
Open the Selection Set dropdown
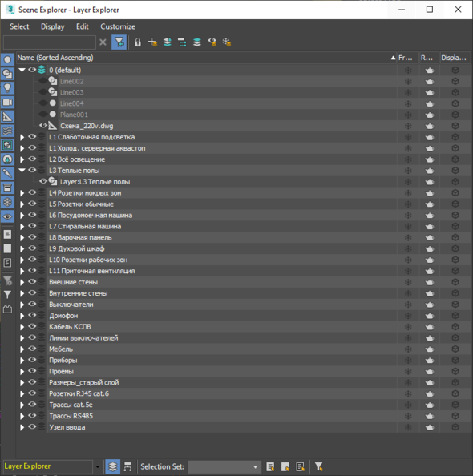[224, 466]
